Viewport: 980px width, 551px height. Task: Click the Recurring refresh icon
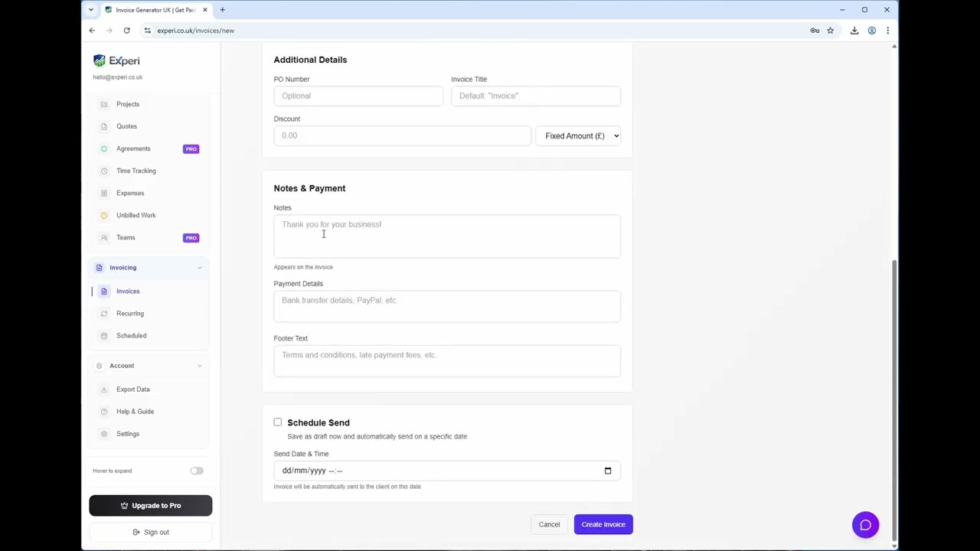(x=104, y=313)
